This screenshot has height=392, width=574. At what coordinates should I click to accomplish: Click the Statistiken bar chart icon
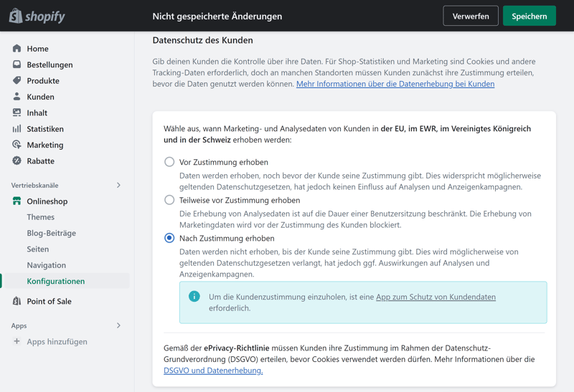(17, 129)
